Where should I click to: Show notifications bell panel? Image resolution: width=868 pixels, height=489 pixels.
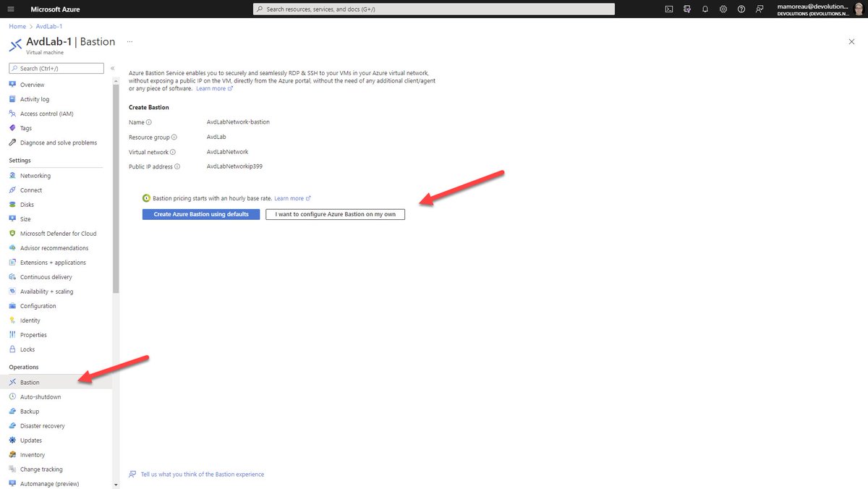(705, 9)
